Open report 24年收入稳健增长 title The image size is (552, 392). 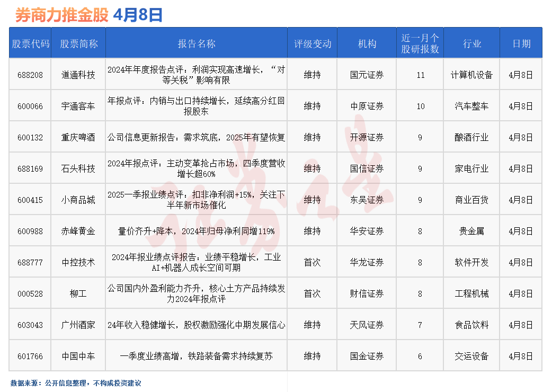pos(196,325)
